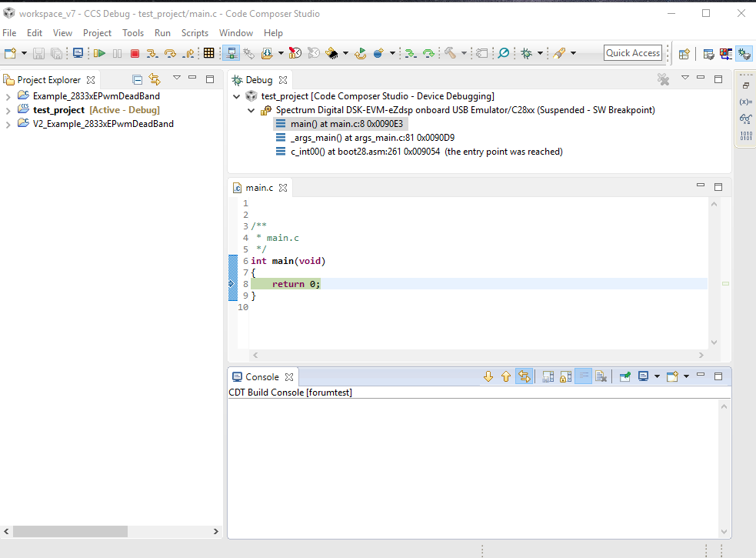Click the Step Into toolbar icon

tap(152, 53)
